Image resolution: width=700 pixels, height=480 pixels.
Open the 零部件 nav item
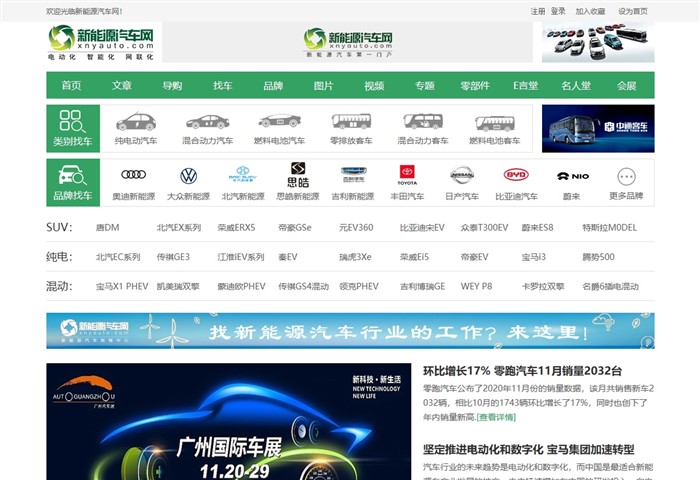tap(475, 85)
